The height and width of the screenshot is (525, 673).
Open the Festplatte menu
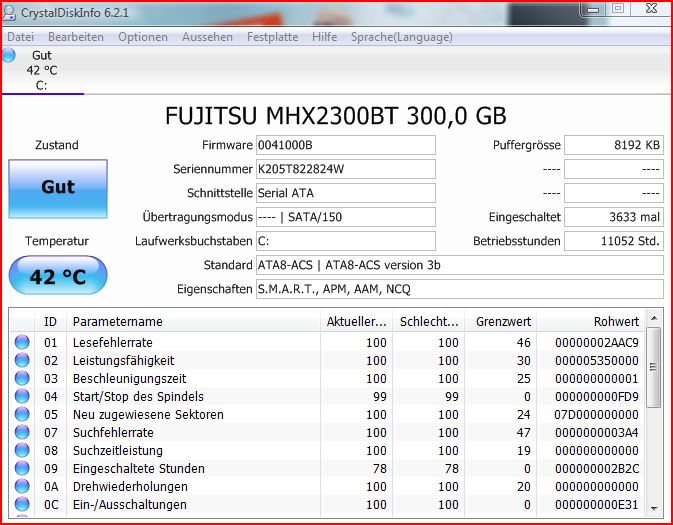273,37
